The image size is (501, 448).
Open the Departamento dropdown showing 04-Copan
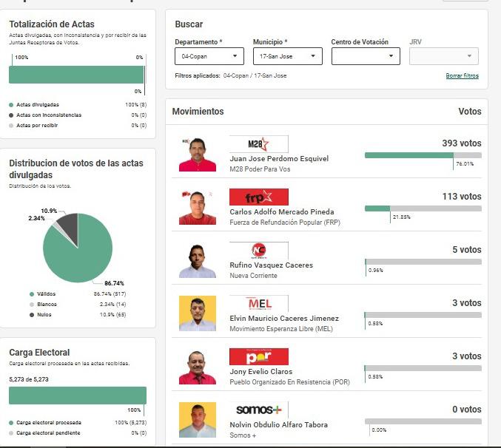[x=209, y=56]
